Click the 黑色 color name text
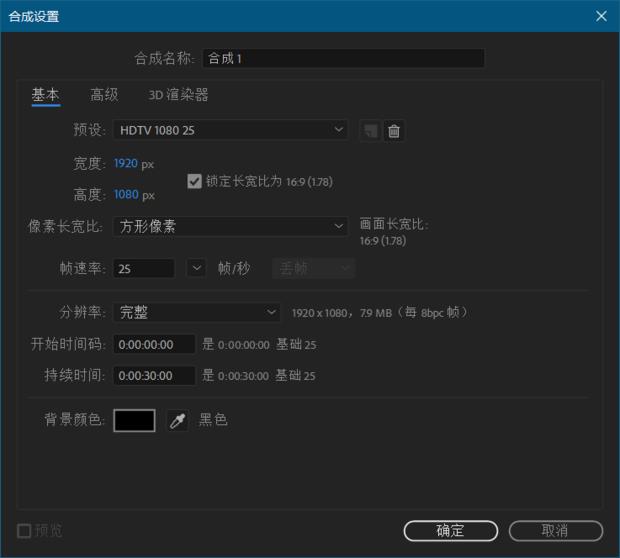This screenshot has width=620, height=558. (214, 420)
